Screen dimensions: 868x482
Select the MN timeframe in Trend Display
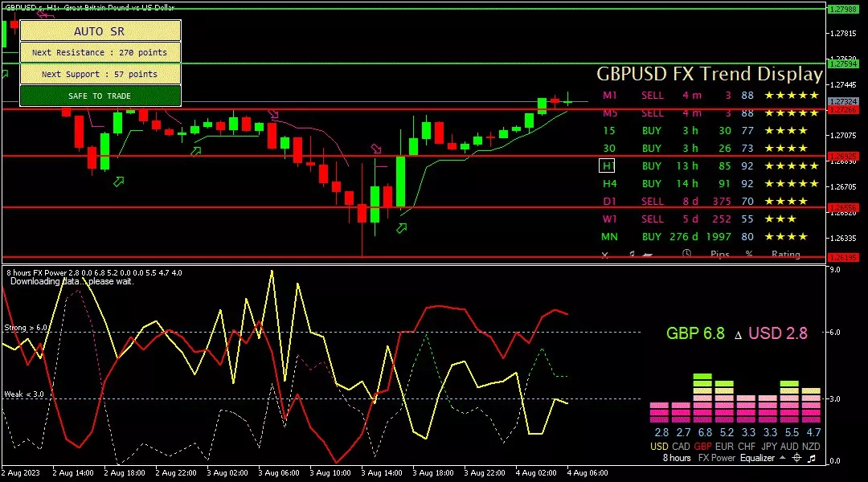click(x=609, y=237)
